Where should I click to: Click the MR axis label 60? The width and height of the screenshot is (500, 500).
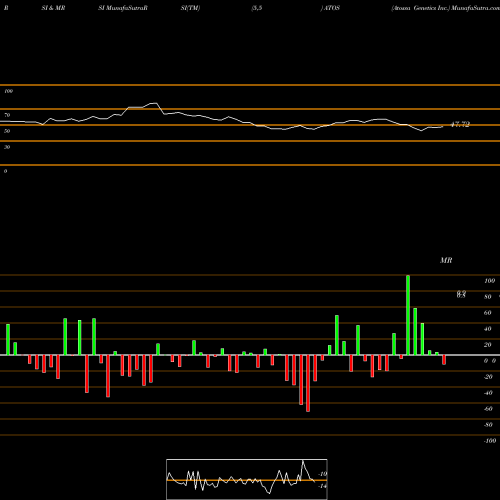click(488, 313)
